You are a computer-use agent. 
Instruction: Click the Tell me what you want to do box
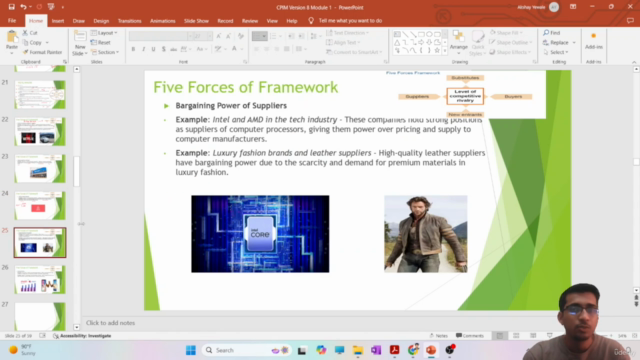coord(346,20)
